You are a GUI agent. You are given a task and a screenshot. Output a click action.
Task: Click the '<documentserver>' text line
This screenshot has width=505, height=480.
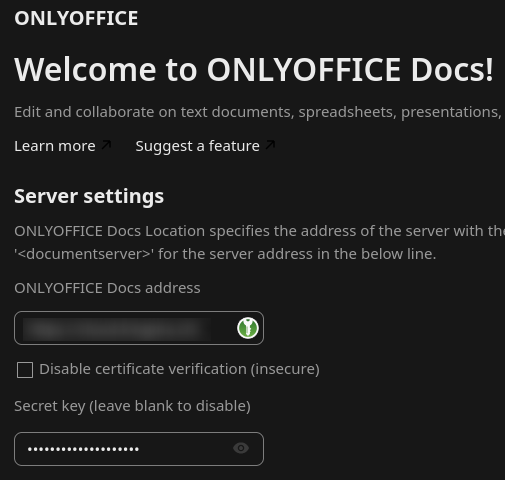225,254
